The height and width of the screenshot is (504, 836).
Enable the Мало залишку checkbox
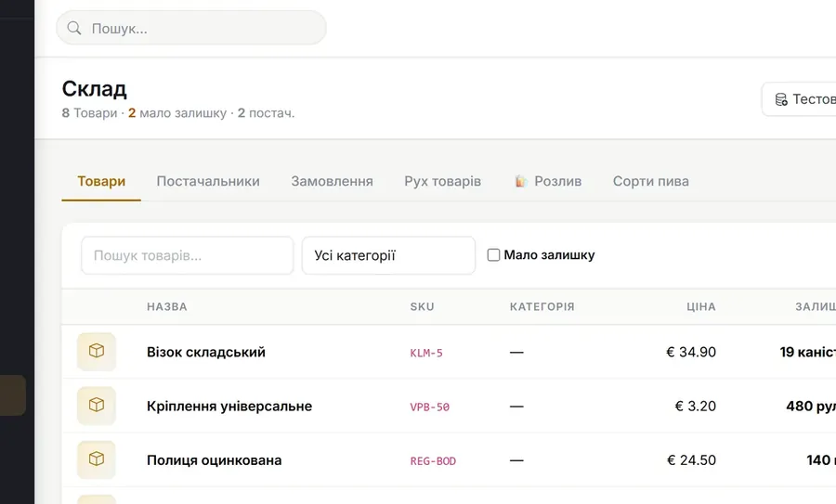pyautogui.click(x=494, y=255)
